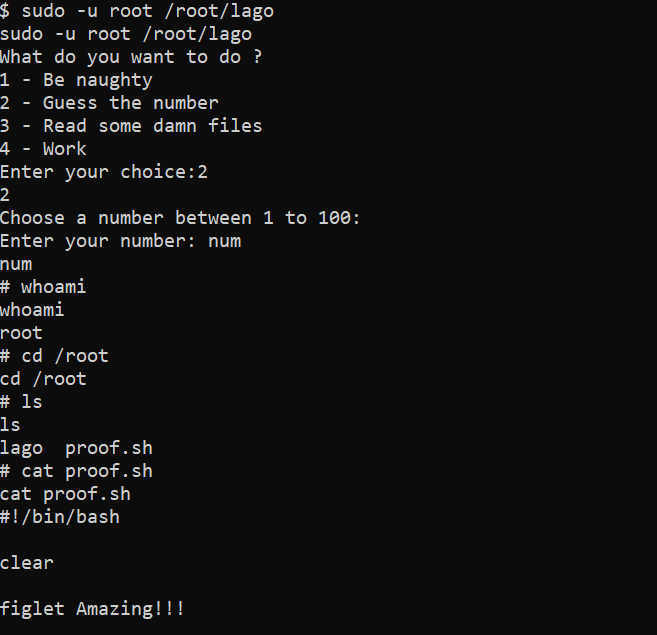Image resolution: width=657 pixels, height=635 pixels.
Task: Click the '4 - Work' menu line
Action: [x=43, y=149]
